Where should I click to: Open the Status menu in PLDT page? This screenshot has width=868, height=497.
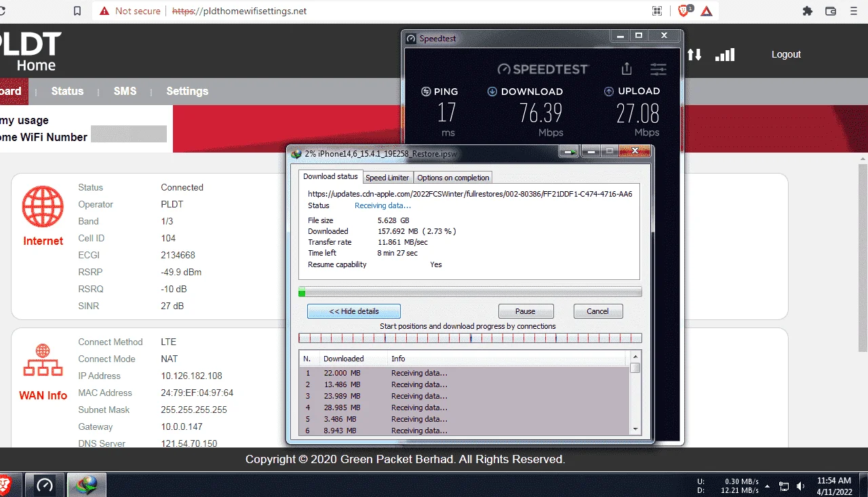pyautogui.click(x=67, y=91)
